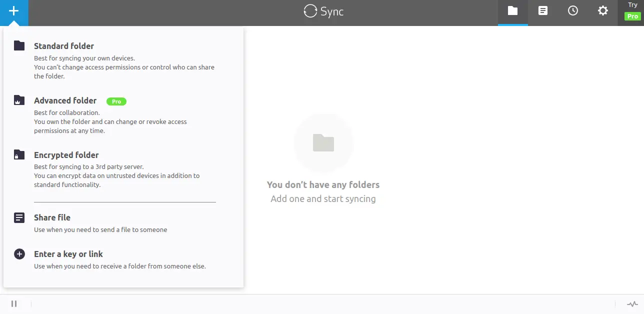Screen dimensions: 644x314
Task: Open the Folders tab icon
Action: pyautogui.click(x=512, y=11)
